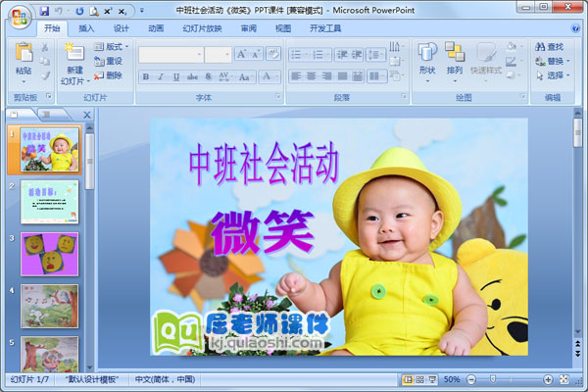Image resolution: width=588 pixels, height=392 pixels.
Task: Select slide 3 thumbnail with faces
Action: tap(50, 254)
